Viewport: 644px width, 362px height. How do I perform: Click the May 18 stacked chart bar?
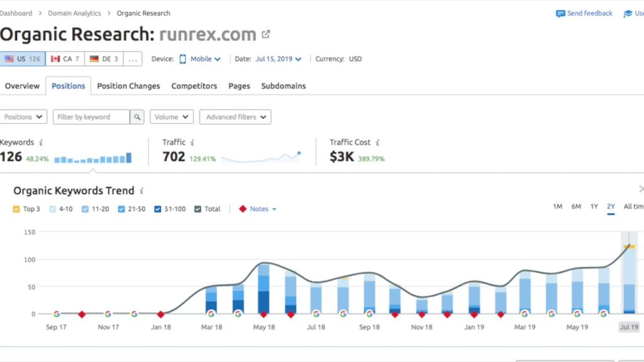pyautogui.click(x=264, y=289)
